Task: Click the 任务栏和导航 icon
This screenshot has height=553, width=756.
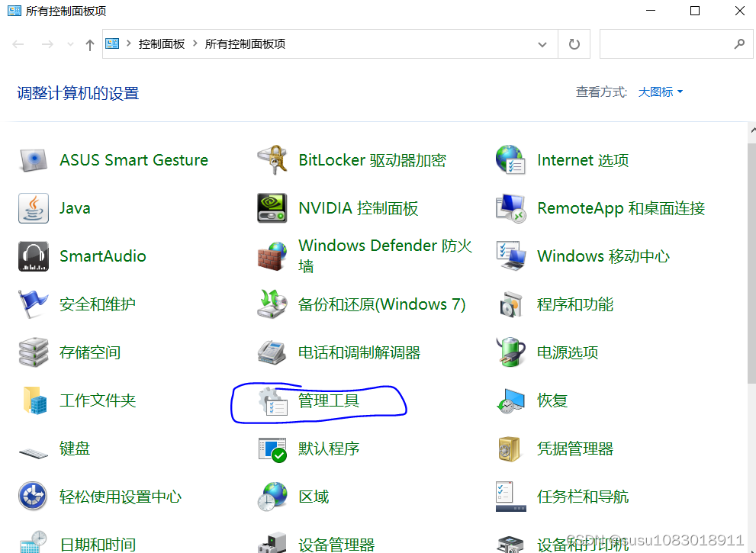Action: (x=510, y=497)
